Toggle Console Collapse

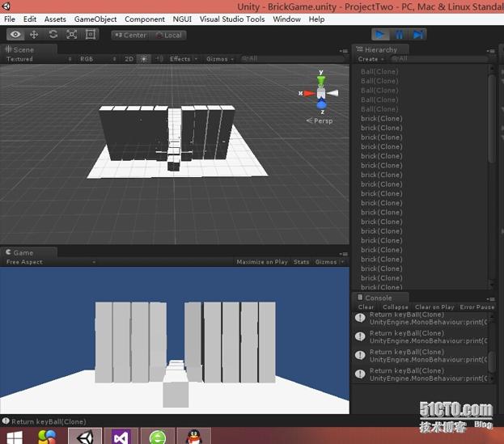[x=395, y=307]
